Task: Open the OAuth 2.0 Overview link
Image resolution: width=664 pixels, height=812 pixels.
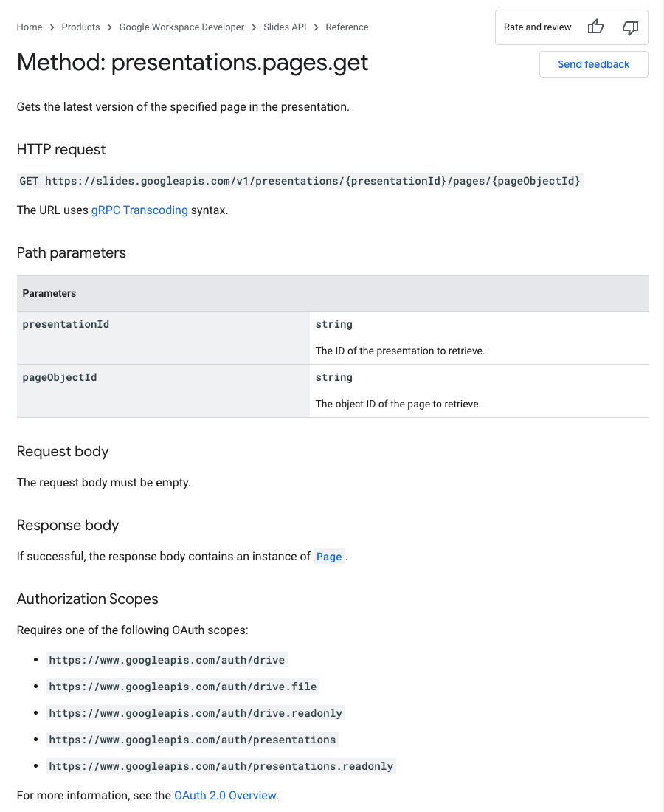Action: [225, 796]
